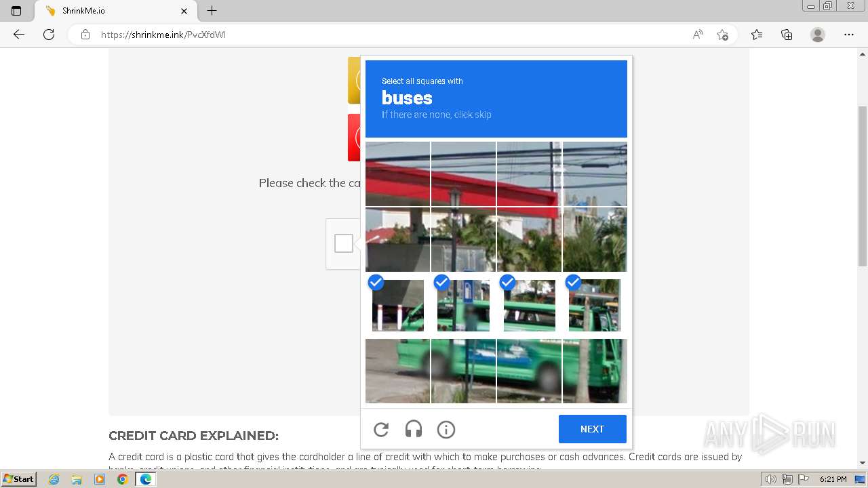Screen dimensions: 868x488
Task: Open the volume speaker tray icon
Action: coord(771,479)
